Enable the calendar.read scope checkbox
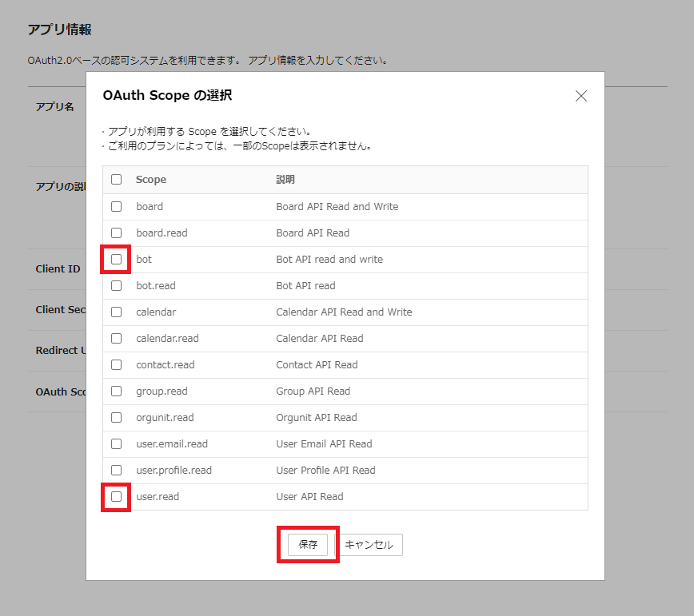This screenshot has height=616, width=694. tap(117, 338)
